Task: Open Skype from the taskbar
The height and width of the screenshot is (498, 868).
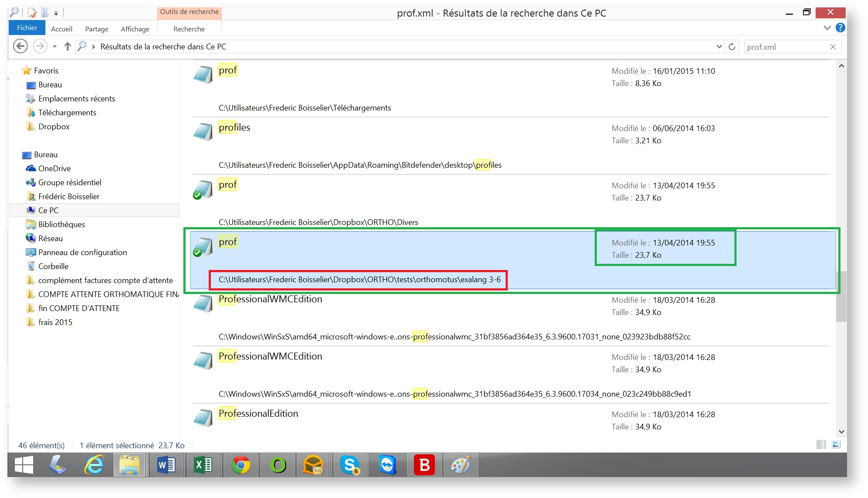Action: (x=350, y=465)
